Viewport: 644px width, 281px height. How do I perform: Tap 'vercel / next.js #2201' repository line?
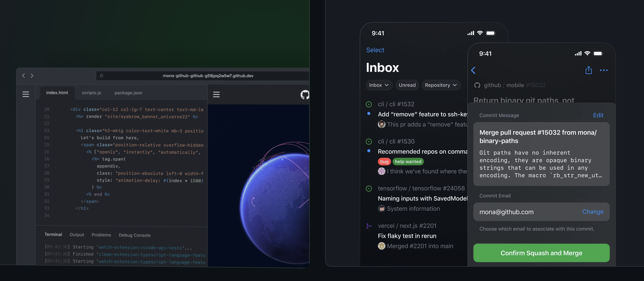click(407, 226)
